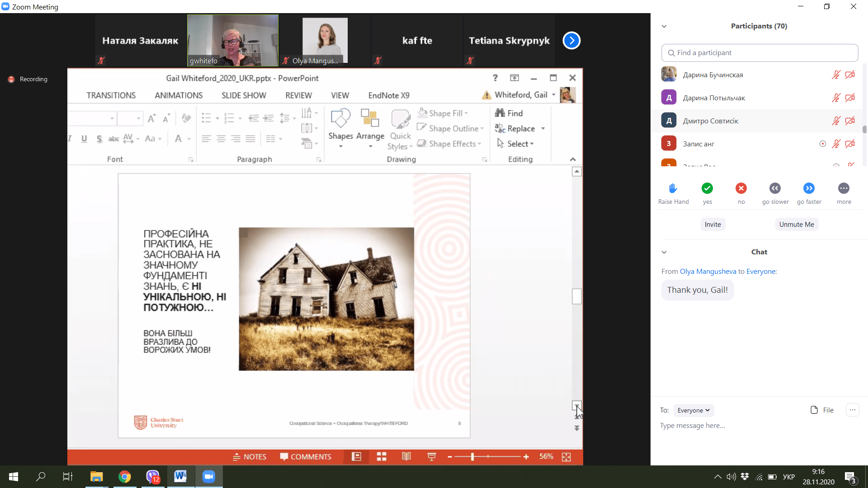Open the ANIMATIONS ribbon tab
Image resolution: width=868 pixels, height=488 pixels.
click(179, 95)
